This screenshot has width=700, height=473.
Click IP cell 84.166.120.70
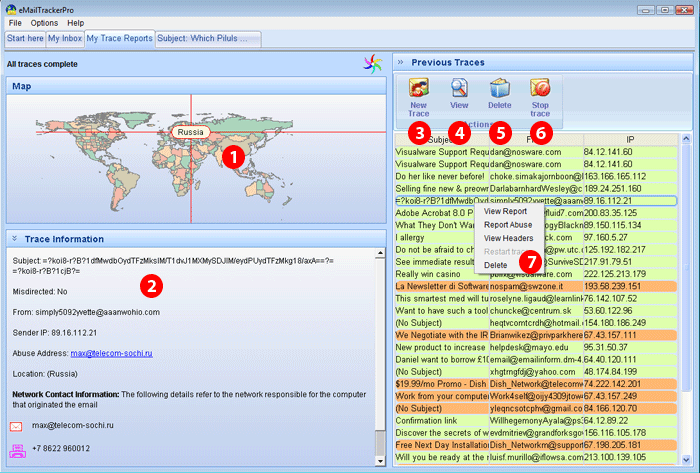click(x=630, y=408)
